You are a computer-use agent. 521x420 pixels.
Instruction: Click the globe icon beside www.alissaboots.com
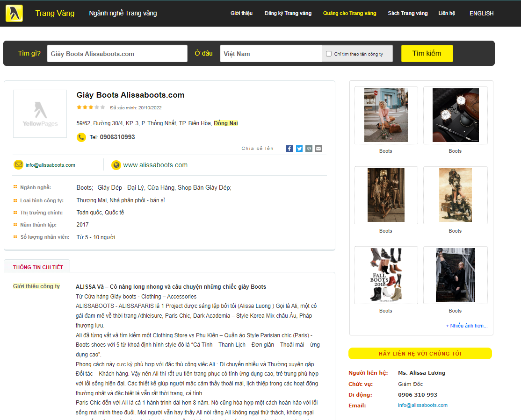tap(116, 165)
